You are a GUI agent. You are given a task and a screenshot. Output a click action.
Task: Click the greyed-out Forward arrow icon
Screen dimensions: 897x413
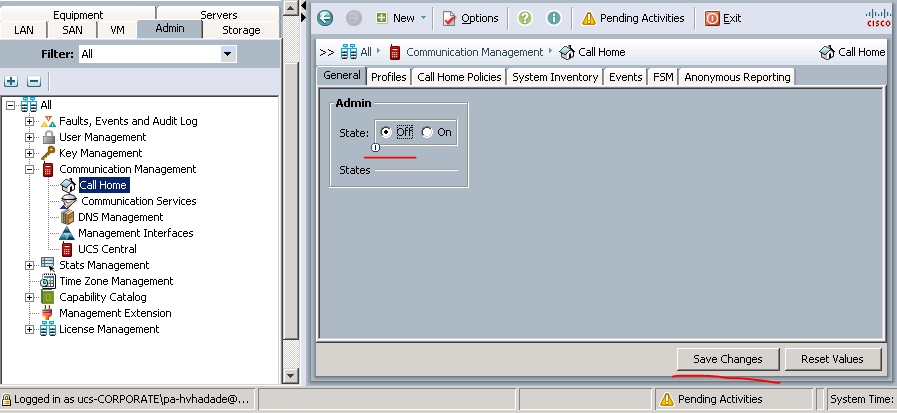[x=354, y=18]
